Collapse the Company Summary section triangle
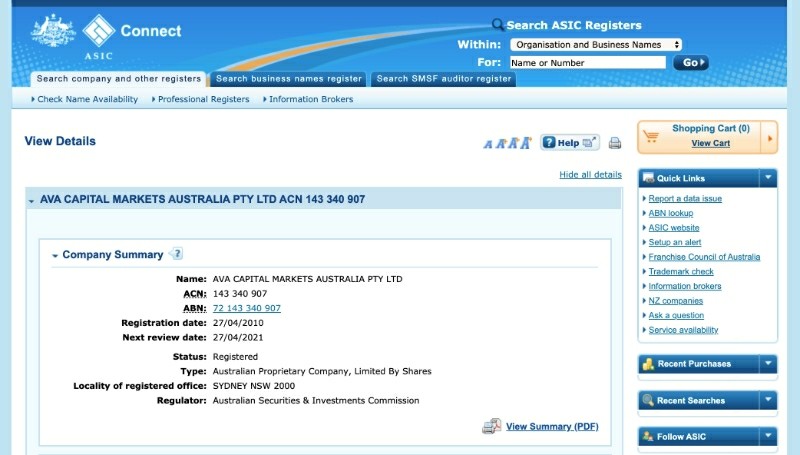 coord(55,256)
